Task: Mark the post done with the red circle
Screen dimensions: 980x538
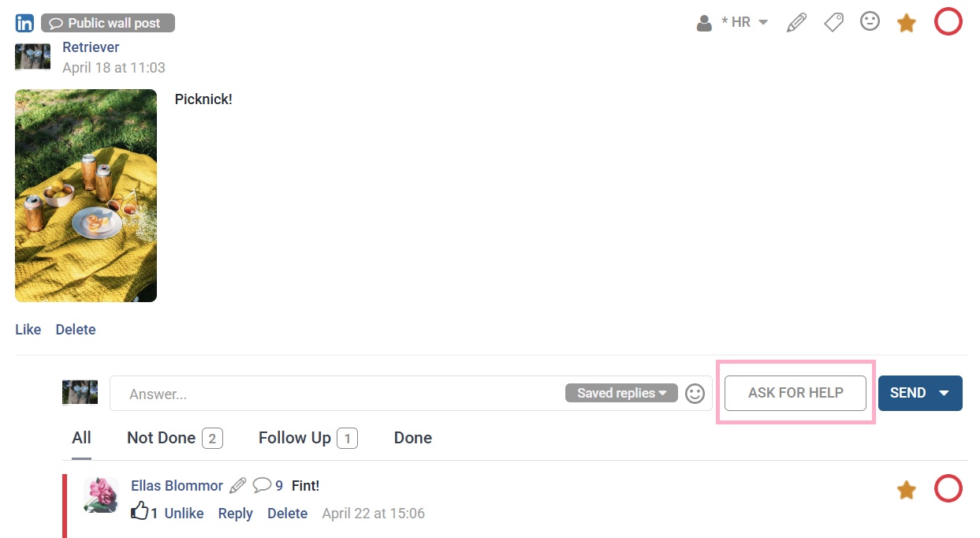Action: click(x=948, y=22)
